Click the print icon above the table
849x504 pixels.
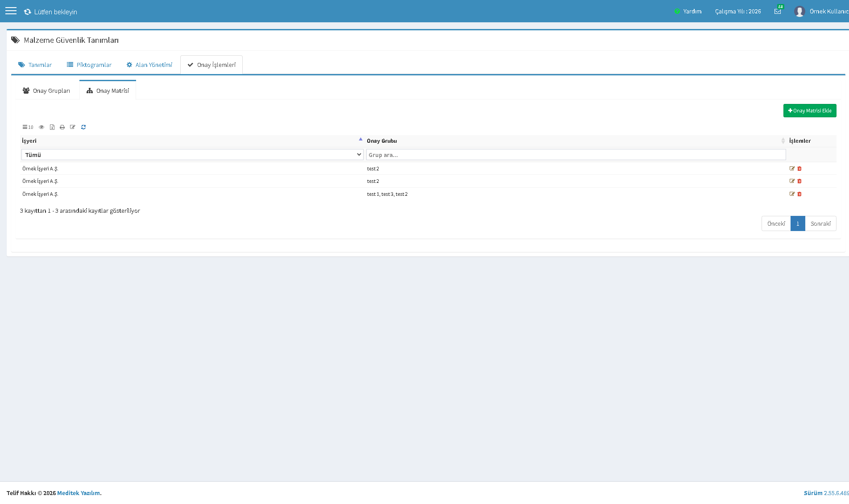(62, 127)
